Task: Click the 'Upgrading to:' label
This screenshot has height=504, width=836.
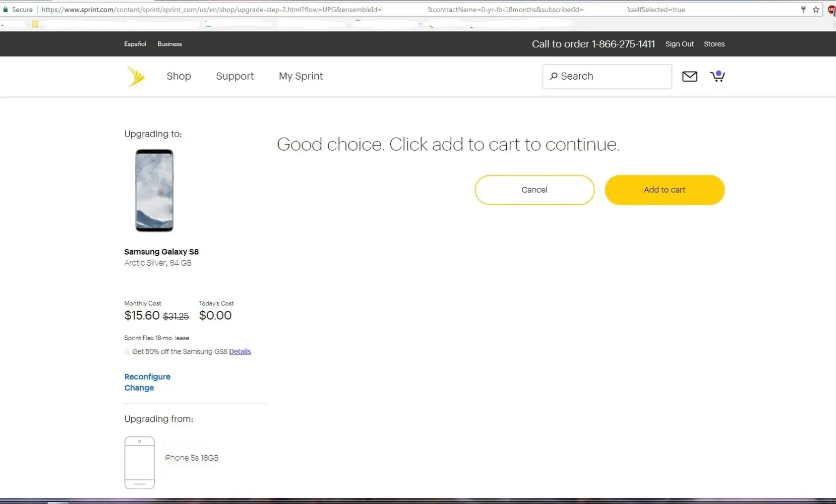Action: [x=153, y=134]
